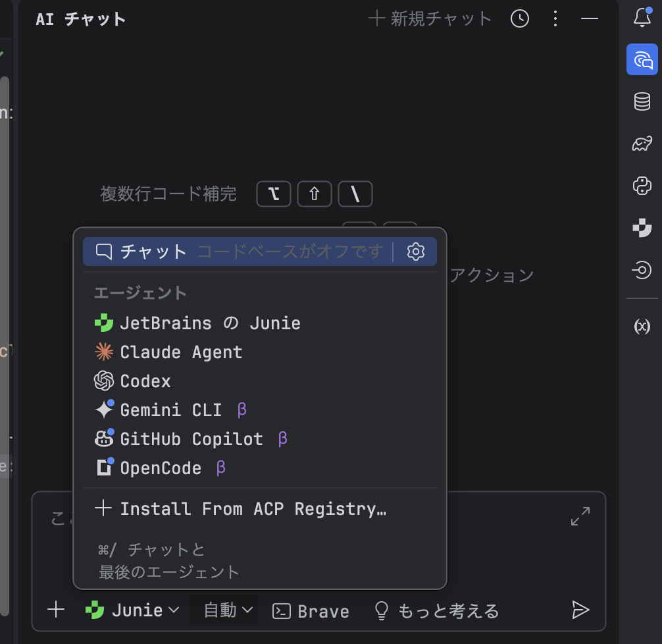
Task: Open the Database tool window icon
Action: (x=642, y=101)
